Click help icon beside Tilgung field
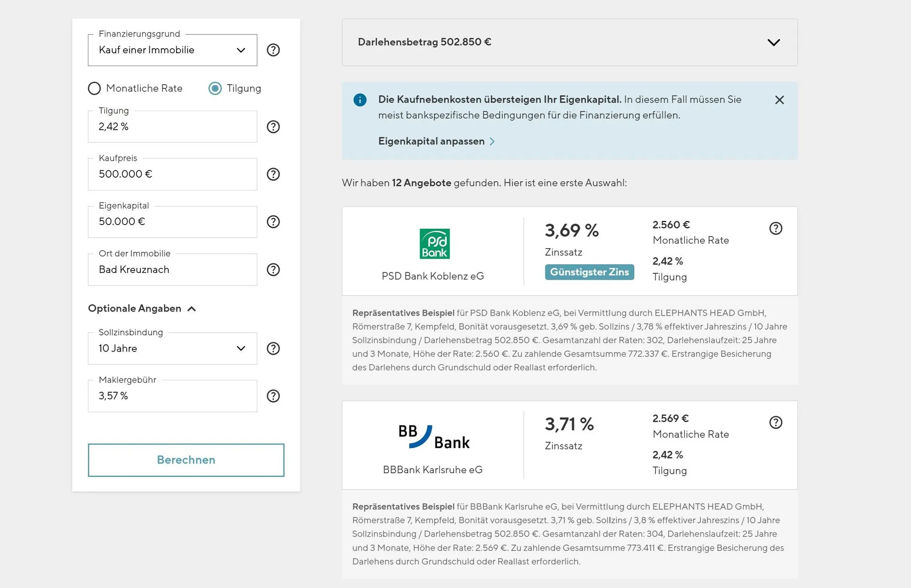This screenshot has width=911, height=588. [x=273, y=127]
